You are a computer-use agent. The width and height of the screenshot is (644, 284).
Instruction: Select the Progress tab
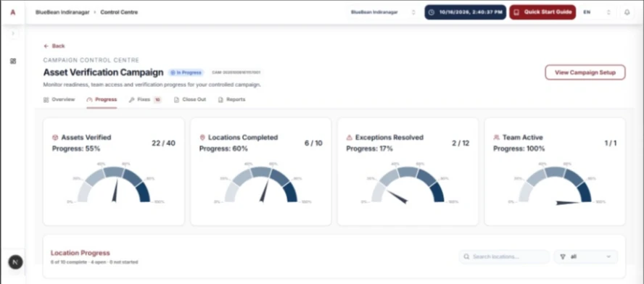[x=102, y=99]
